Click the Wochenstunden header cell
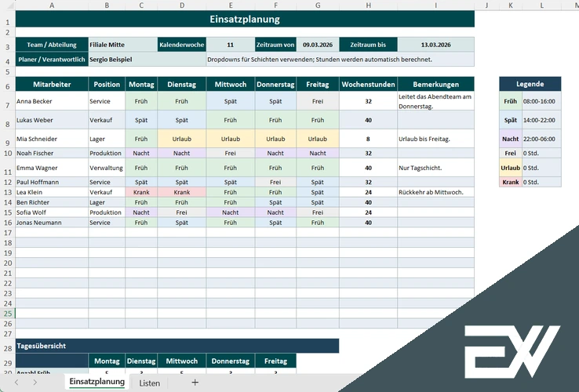This screenshot has height=392, width=579. 368,84
